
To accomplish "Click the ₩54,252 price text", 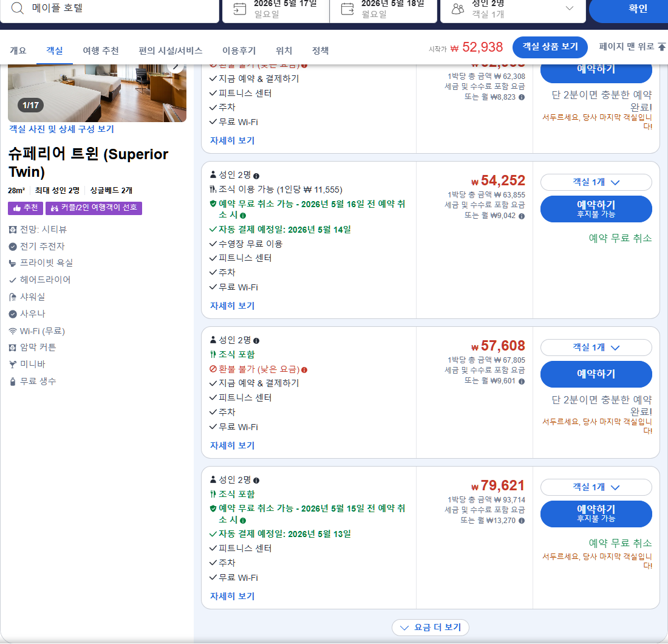I will click(x=498, y=180).
